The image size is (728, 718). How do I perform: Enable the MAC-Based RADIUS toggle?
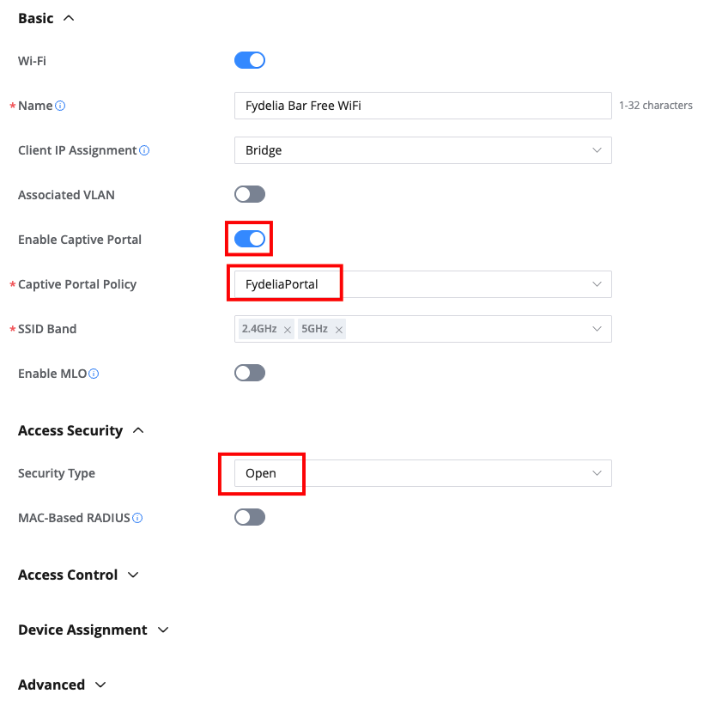click(x=250, y=517)
